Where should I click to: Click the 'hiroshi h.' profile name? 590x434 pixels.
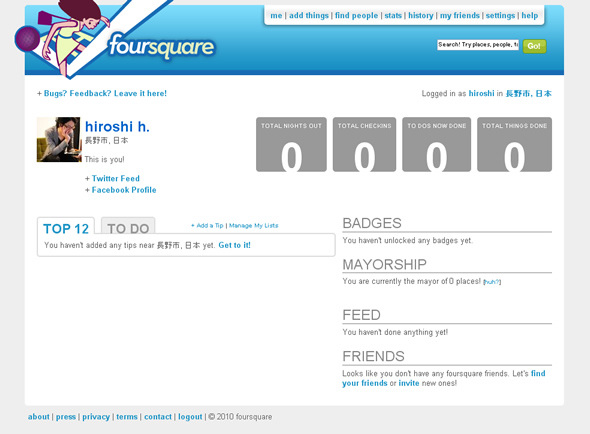tap(117, 126)
